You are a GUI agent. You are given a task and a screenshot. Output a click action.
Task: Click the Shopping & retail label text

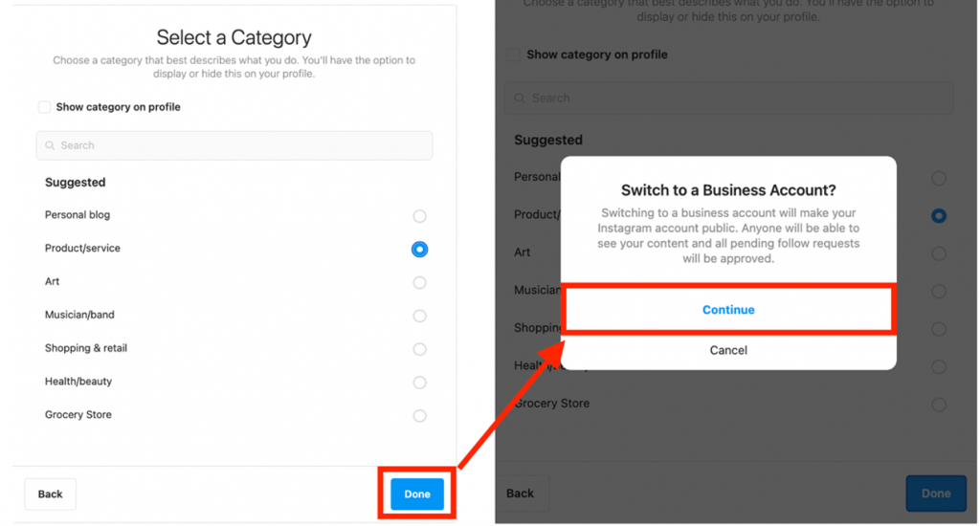[85, 348]
